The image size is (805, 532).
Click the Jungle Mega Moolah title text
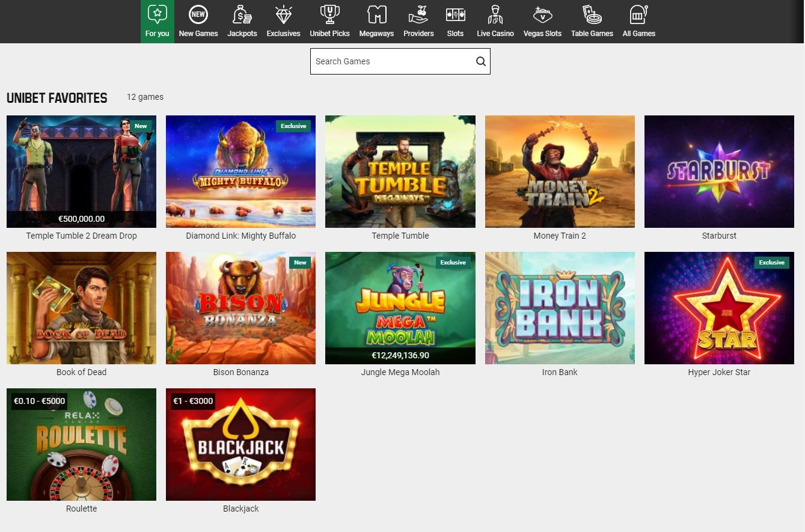[x=400, y=372]
